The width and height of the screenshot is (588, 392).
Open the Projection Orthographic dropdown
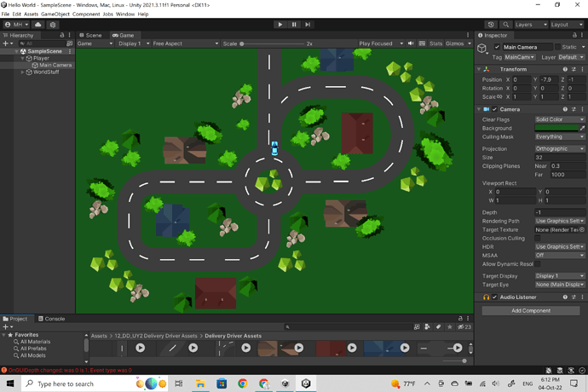[560, 148]
